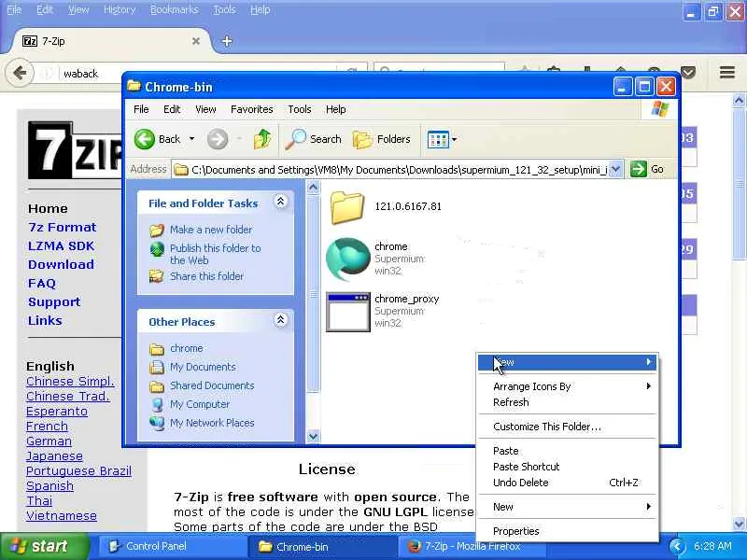Click the Windows start button
The height and width of the screenshot is (560, 747).
click(x=43, y=546)
